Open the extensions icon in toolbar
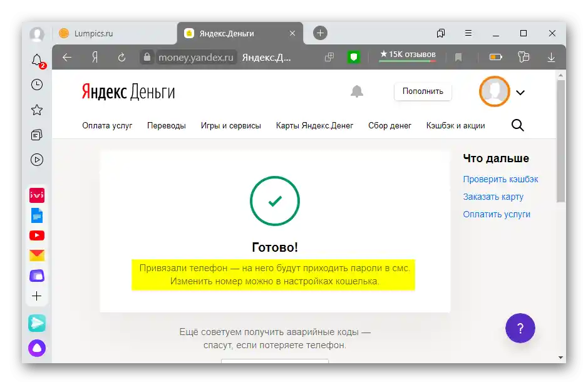 pos(524,57)
